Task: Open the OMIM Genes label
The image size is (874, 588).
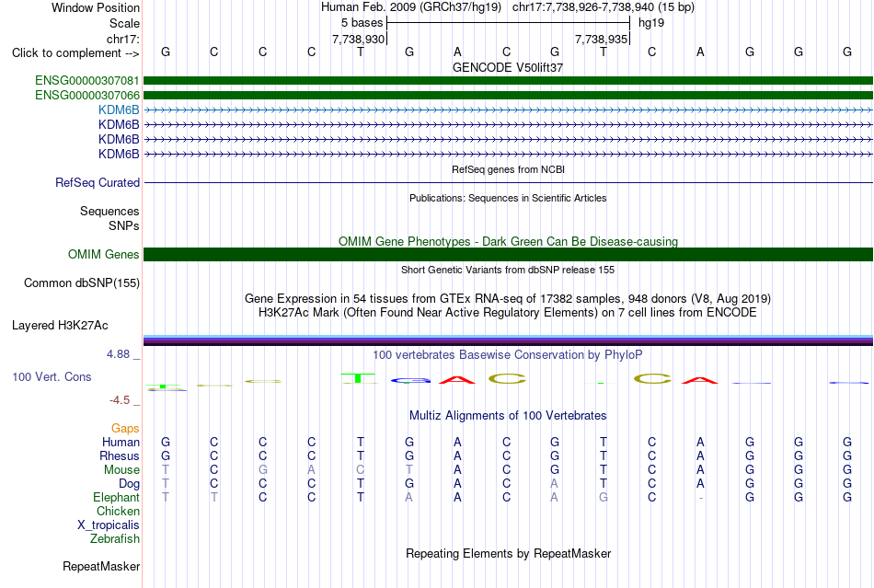Action: point(103,255)
